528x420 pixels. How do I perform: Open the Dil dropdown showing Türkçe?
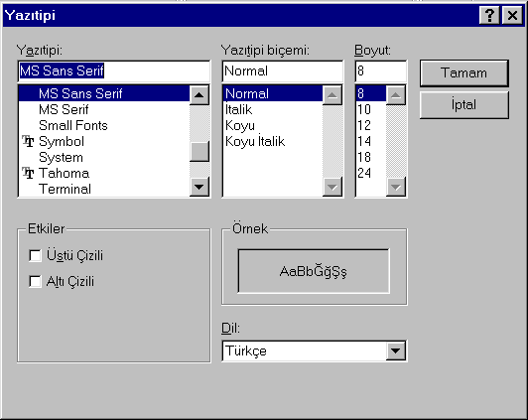click(396, 350)
